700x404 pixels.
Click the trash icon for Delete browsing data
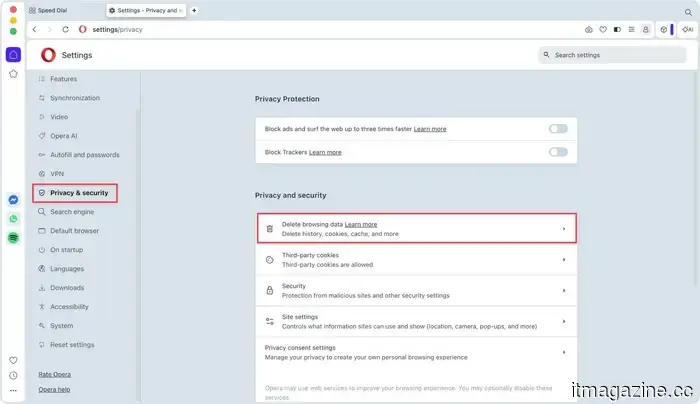270,229
